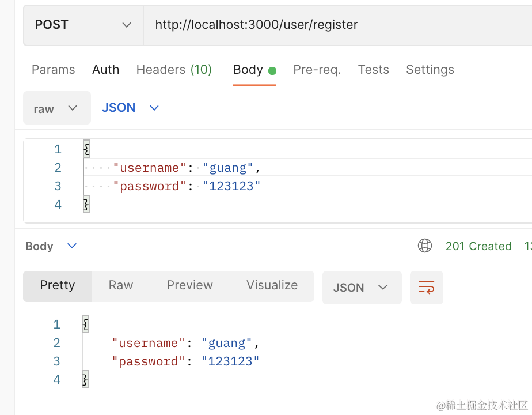Open the POST method dropdown
This screenshot has height=415, width=532.
click(83, 25)
